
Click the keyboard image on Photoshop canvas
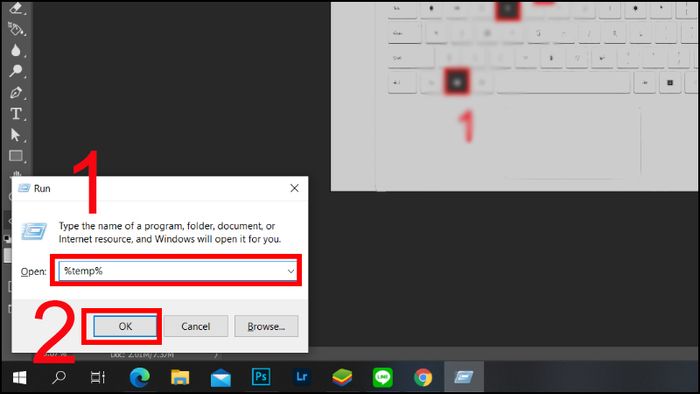click(514, 96)
